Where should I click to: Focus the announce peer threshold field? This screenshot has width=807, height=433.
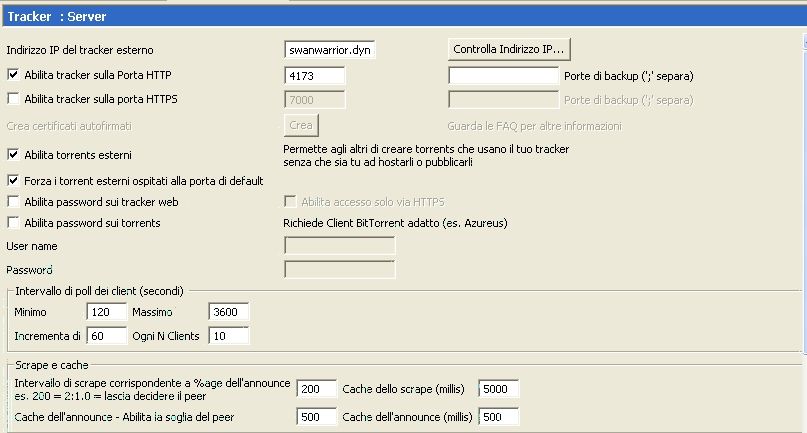[x=316, y=416]
